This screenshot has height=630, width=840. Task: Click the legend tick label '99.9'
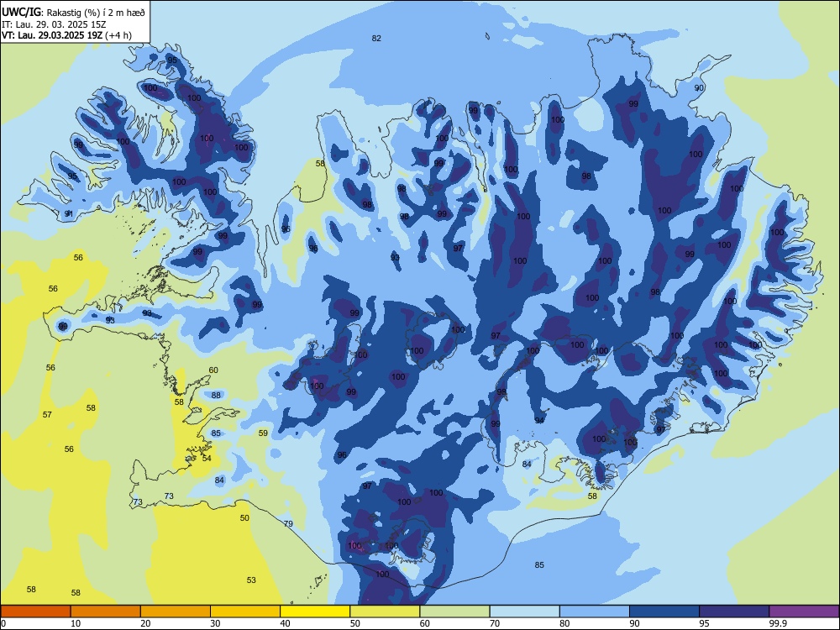click(778, 623)
